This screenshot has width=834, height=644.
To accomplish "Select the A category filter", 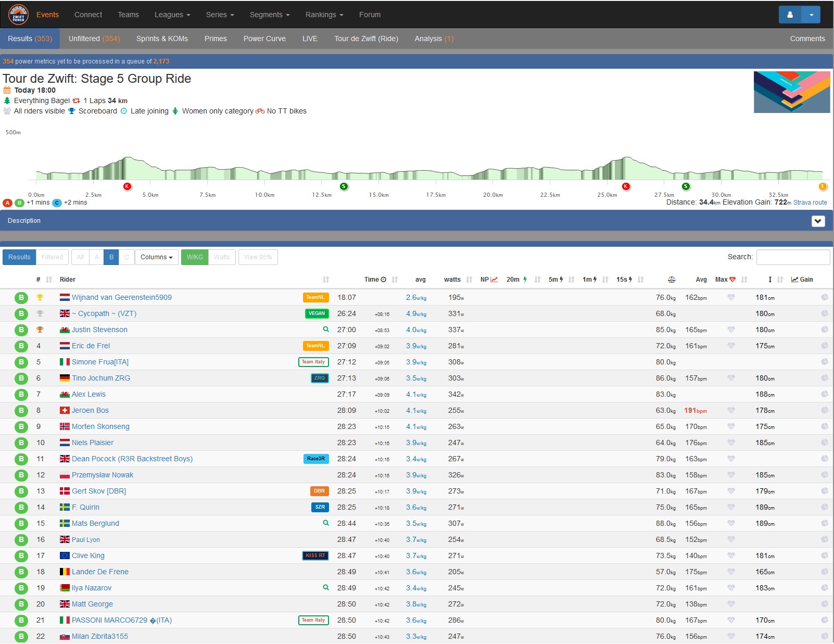I will (96, 257).
